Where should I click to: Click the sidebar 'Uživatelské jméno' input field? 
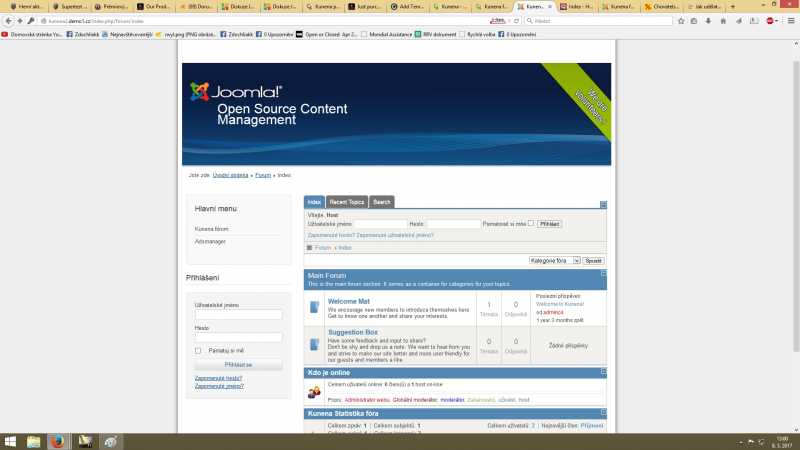click(238, 315)
